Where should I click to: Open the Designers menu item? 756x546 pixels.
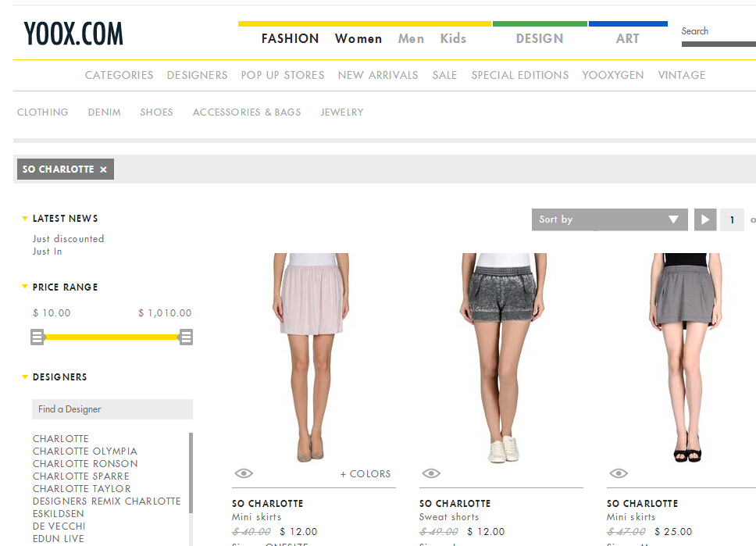click(197, 75)
